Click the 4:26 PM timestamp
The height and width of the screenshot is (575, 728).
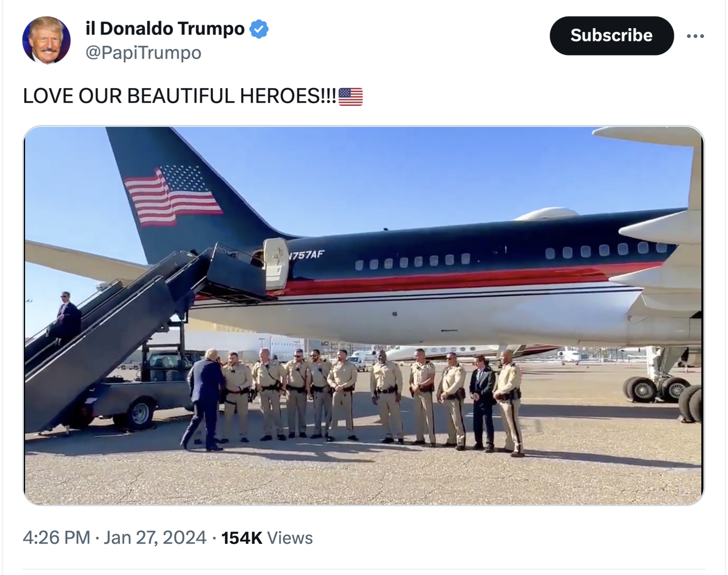57,537
